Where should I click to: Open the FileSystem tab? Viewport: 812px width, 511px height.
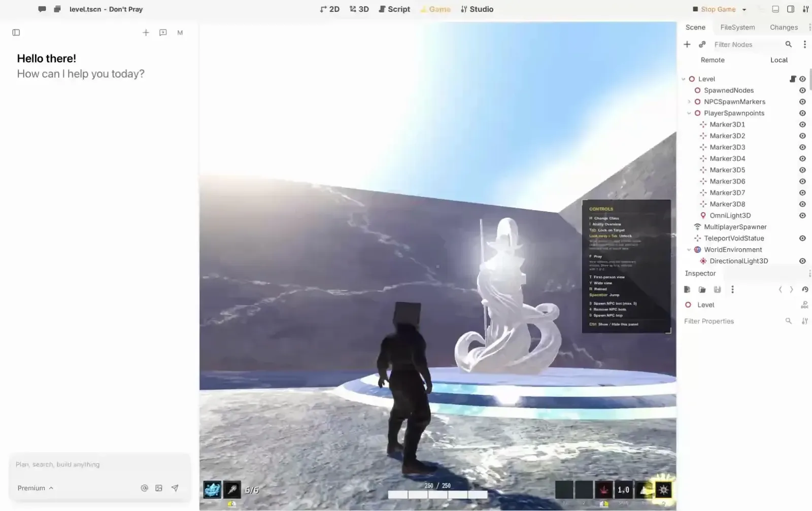click(x=737, y=27)
